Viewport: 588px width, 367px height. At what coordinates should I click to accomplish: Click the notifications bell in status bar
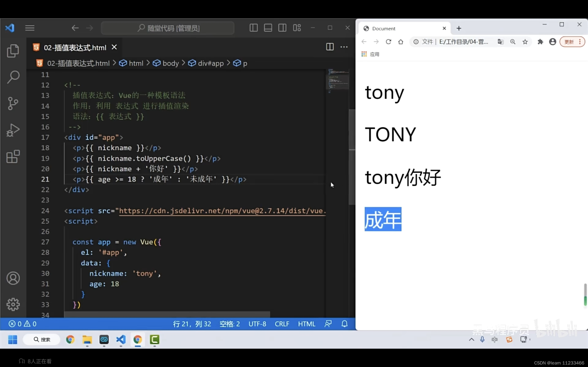click(344, 324)
